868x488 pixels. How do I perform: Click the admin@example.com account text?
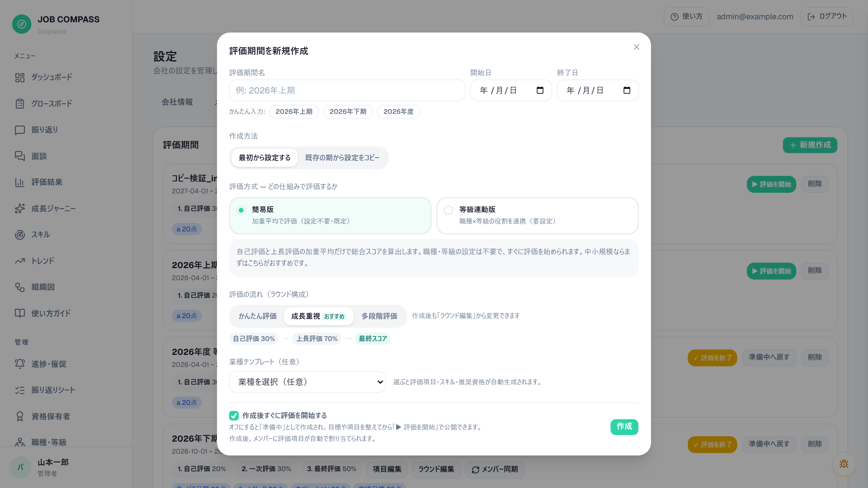tap(755, 17)
